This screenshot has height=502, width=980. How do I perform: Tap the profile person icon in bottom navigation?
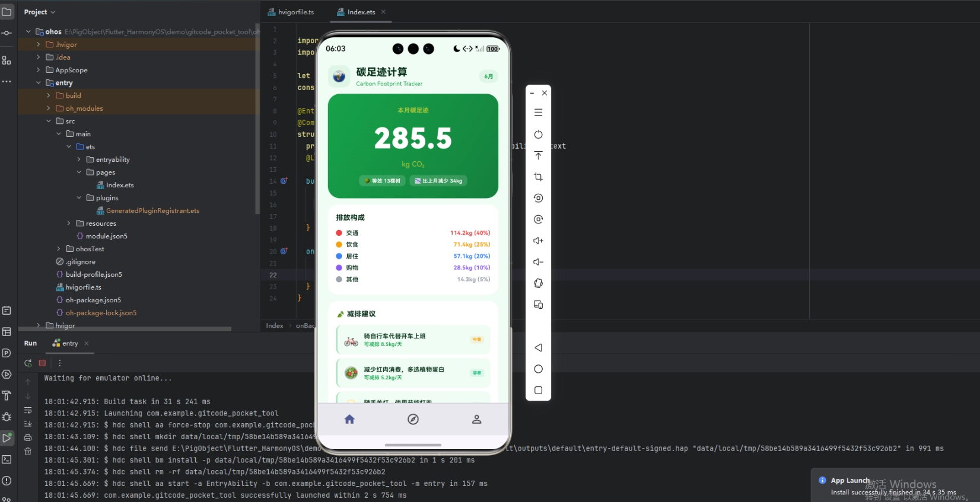[x=476, y=420]
